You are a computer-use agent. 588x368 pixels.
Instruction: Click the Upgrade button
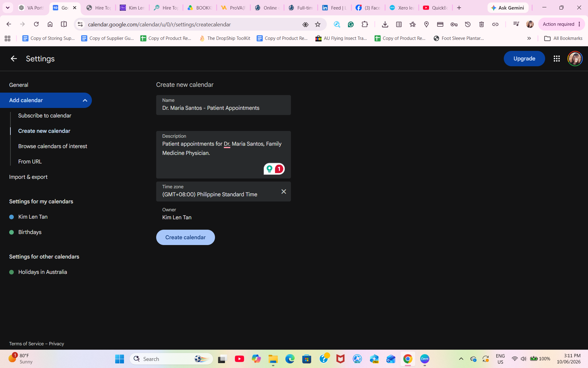(x=524, y=59)
